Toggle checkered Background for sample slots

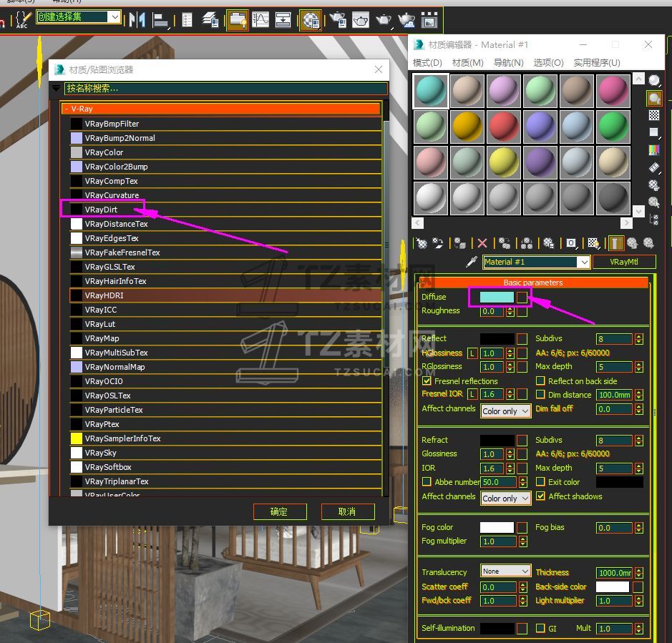654,115
